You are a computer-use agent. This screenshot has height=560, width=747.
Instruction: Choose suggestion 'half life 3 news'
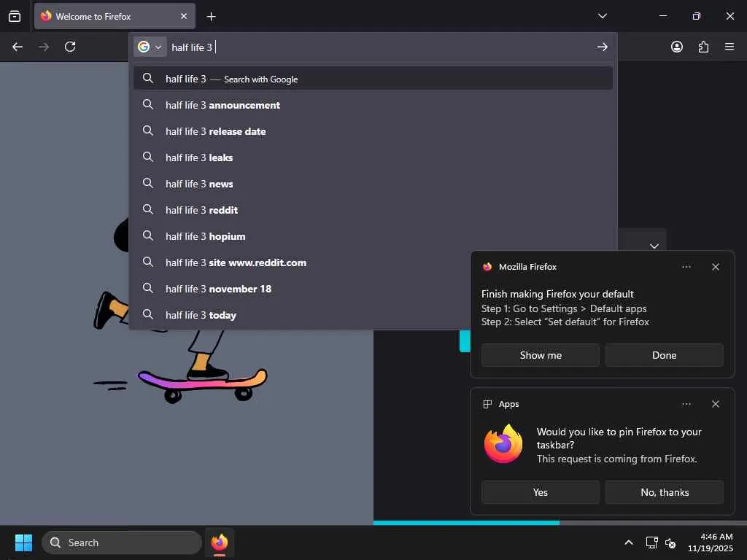373,183
